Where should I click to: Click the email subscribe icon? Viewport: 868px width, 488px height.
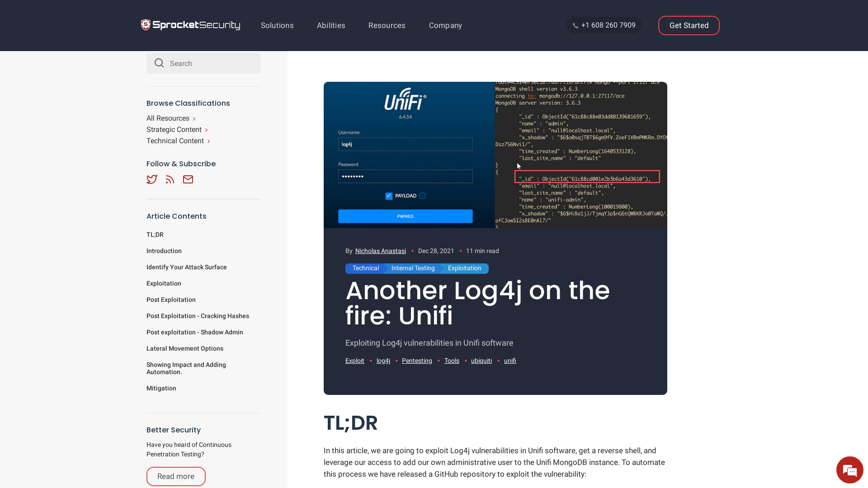[188, 179]
